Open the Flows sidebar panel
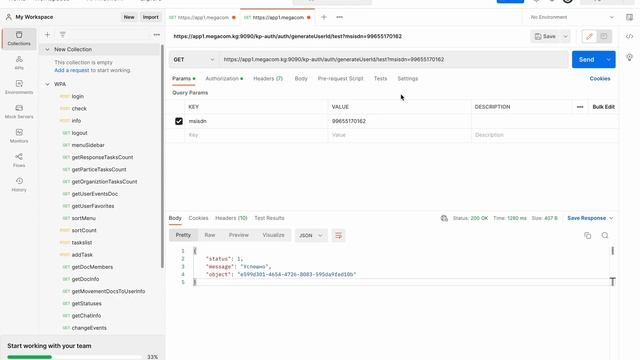This screenshot has height=360, width=640. [19, 160]
